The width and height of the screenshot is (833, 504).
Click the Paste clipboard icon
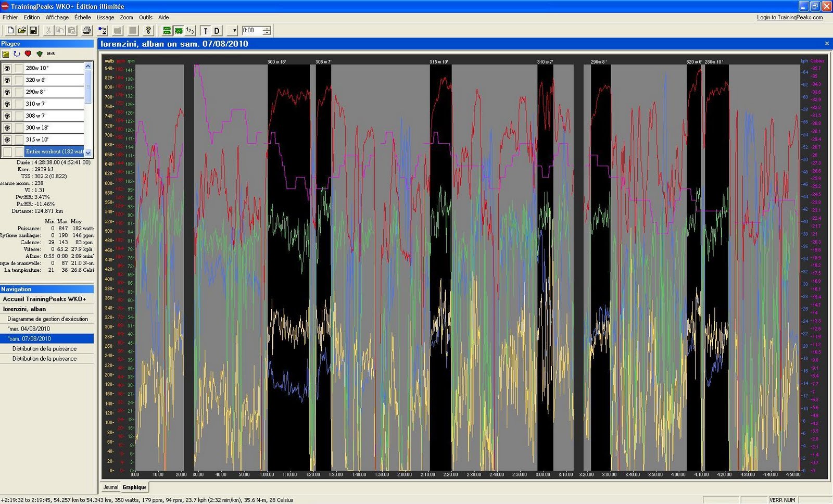pyautogui.click(x=72, y=31)
